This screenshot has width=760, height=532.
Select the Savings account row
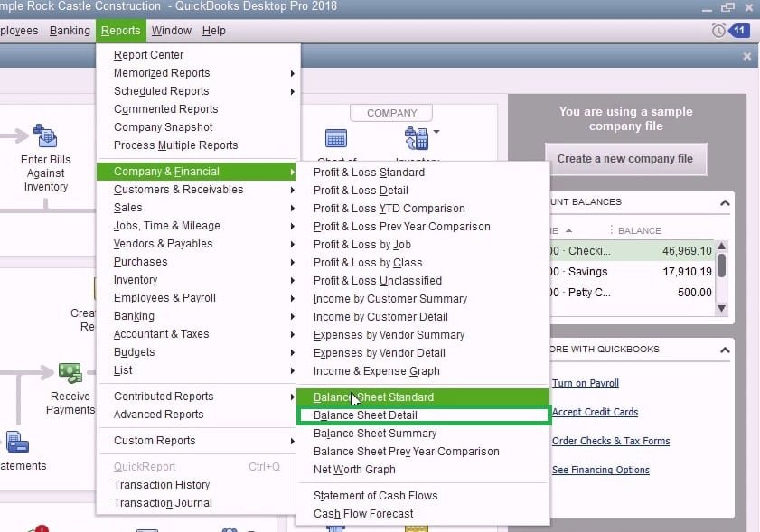click(x=632, y=272)
